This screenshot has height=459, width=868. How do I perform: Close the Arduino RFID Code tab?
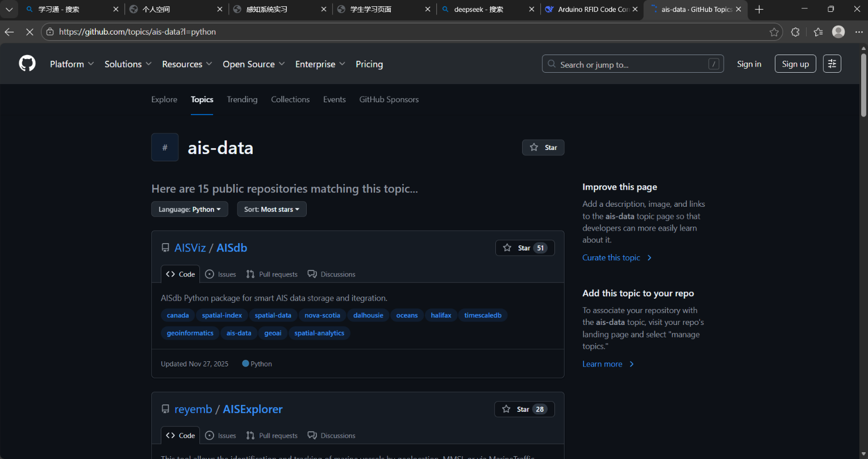click(636, 9)
